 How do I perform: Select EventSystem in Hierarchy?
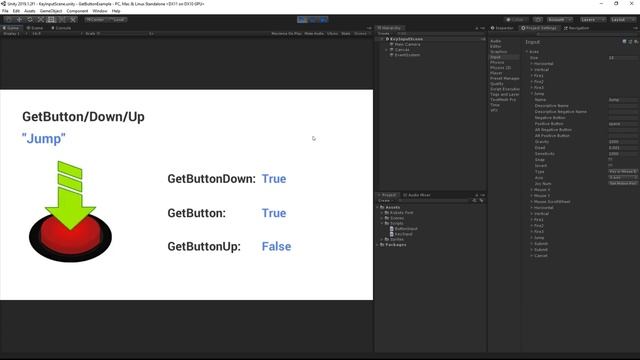[x=407, y=55]
